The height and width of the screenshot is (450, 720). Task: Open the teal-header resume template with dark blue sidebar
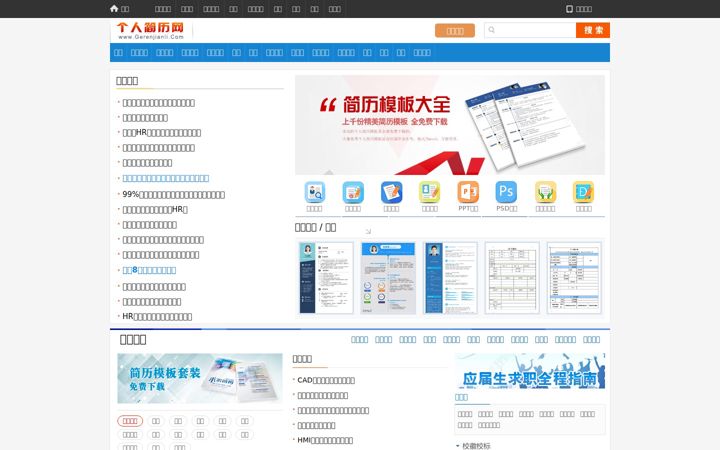click(326, 278)
